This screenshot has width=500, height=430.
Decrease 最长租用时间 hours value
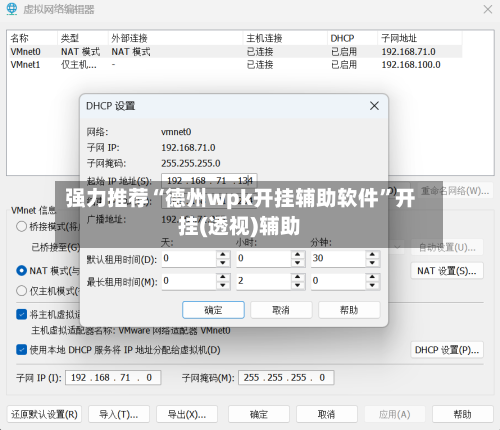click(x=298, y=285)
